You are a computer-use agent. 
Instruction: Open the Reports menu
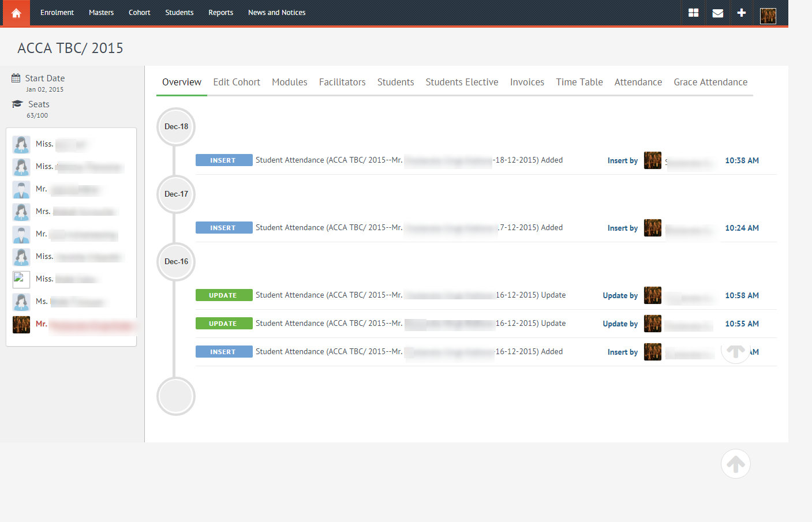(x=221, y=13)
